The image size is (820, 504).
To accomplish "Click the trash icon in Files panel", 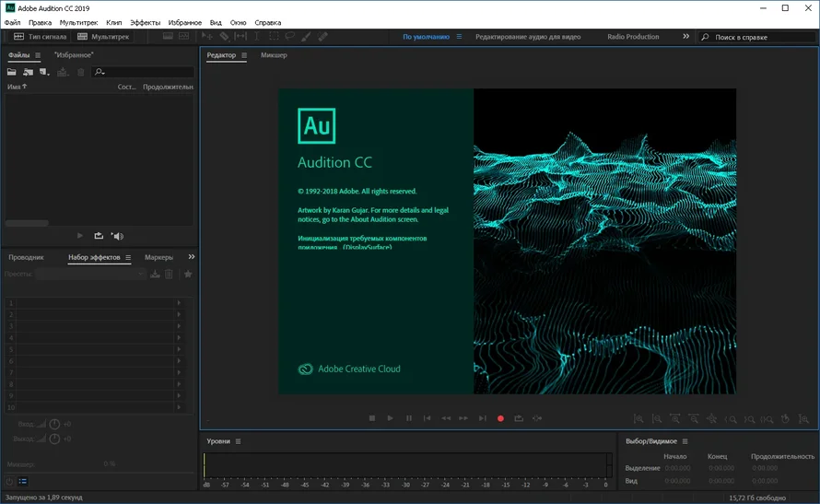I will tap(80, 72).
